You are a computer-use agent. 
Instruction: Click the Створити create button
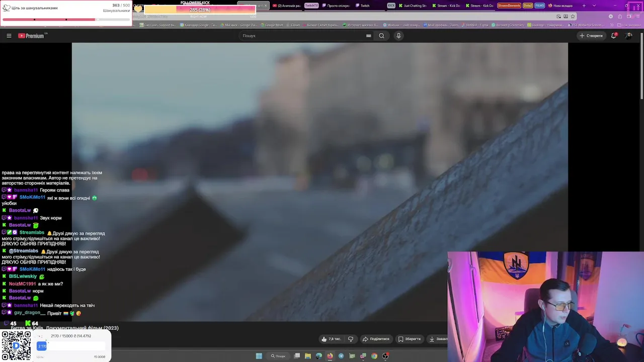point(591,36)
